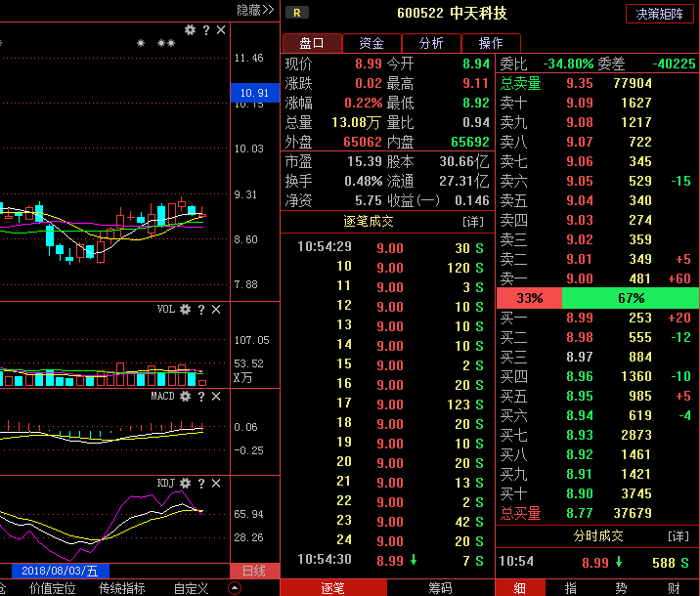Select the 势 bottom tab
Screen dimensions: 700x596
[622, 588]
